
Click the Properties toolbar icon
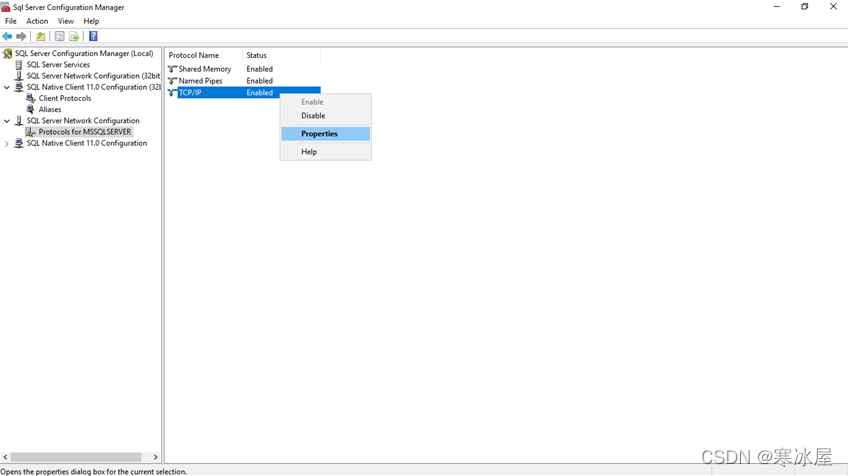[59, 36]
